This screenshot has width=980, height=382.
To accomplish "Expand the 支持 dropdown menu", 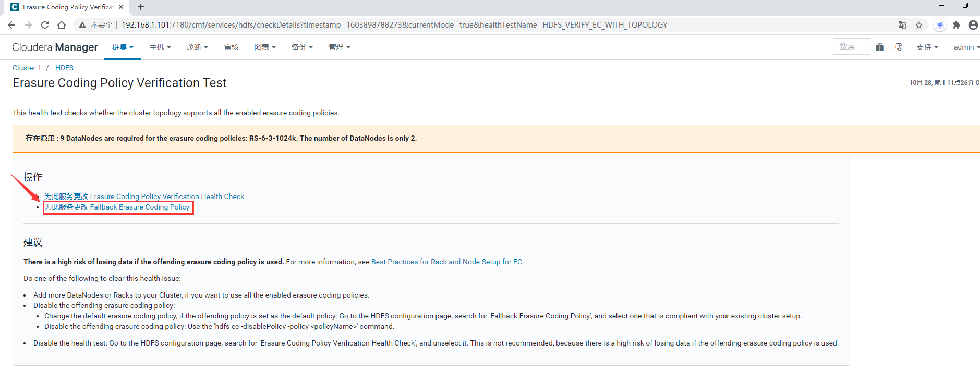I will tap(927, 47).
